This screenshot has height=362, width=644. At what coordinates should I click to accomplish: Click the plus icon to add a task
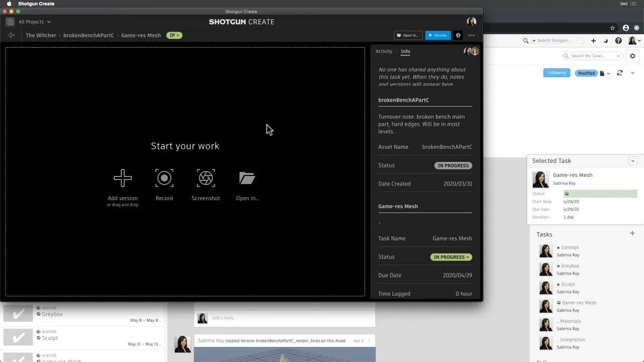tap(632, 233)
